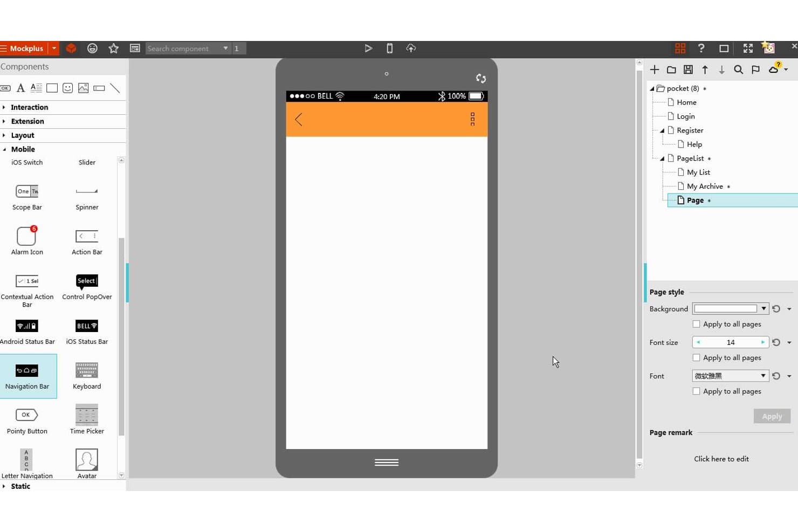Screen dimensions: 798x532
Task: Select the text area component icon
Action: (x=36, y=88)
